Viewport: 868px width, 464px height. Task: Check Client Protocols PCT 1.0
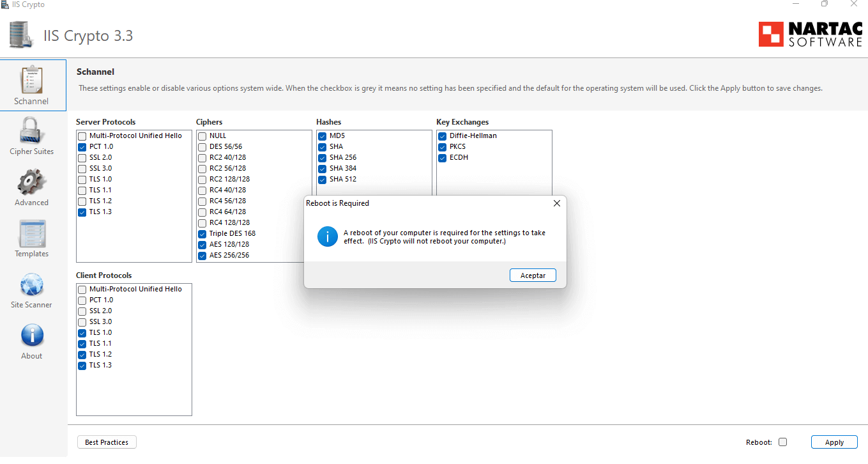coord(82,300)
